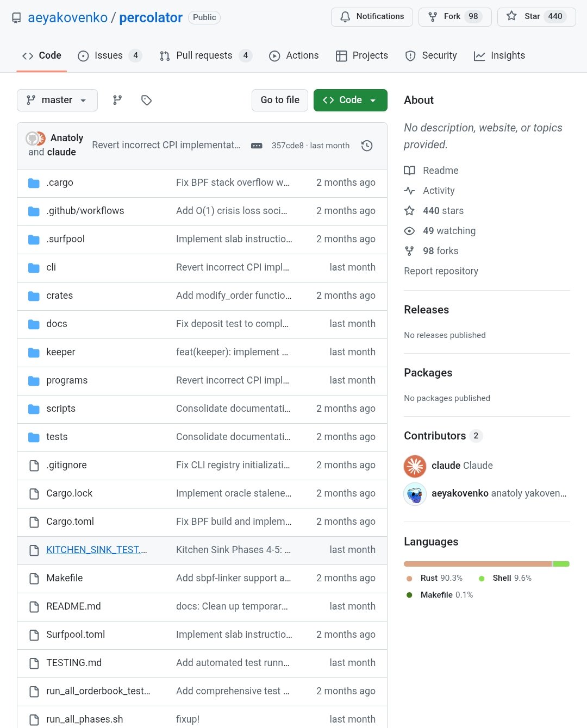Click Go to file button
Screen dimensions: 587x728
pos(279,100)
